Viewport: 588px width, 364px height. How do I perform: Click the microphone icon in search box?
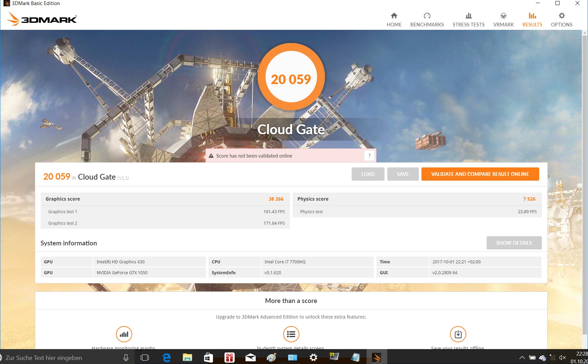(126, 358)
